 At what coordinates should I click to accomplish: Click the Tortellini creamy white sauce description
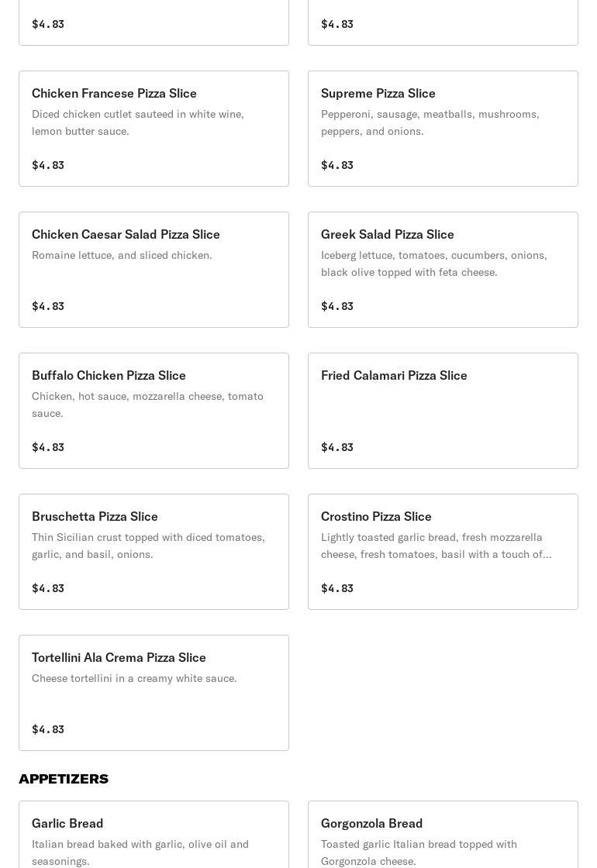click(x=134, y=678)
